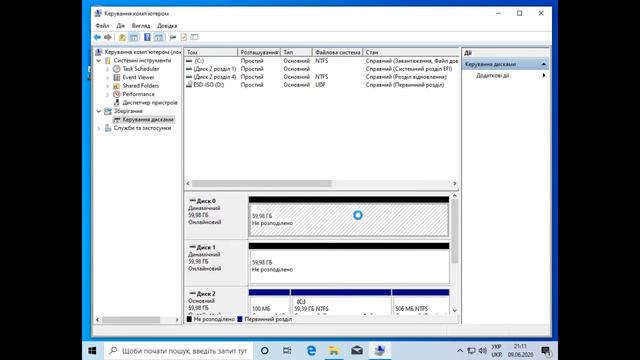
Task: Toggle the Show/Hide Action Pane toolbar icon
Action: click(159, 37)
